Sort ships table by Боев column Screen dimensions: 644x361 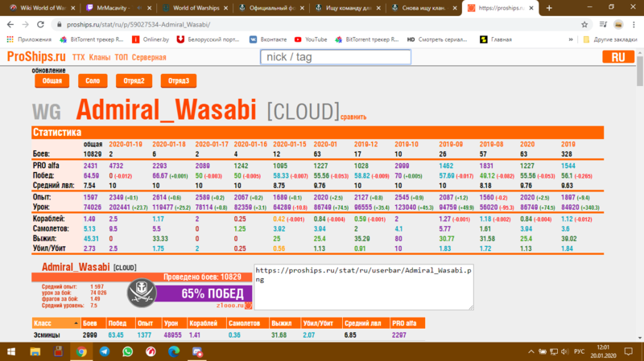point(93,323)
